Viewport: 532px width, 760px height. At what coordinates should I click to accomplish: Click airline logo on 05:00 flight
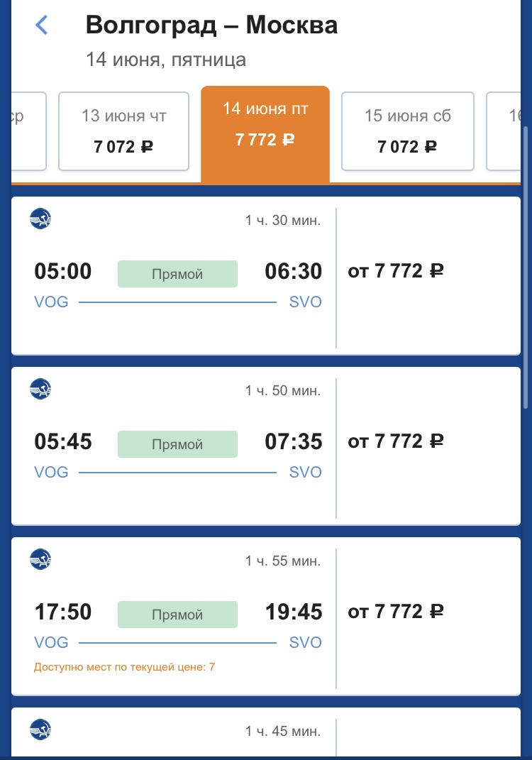[x=40, y=219]
